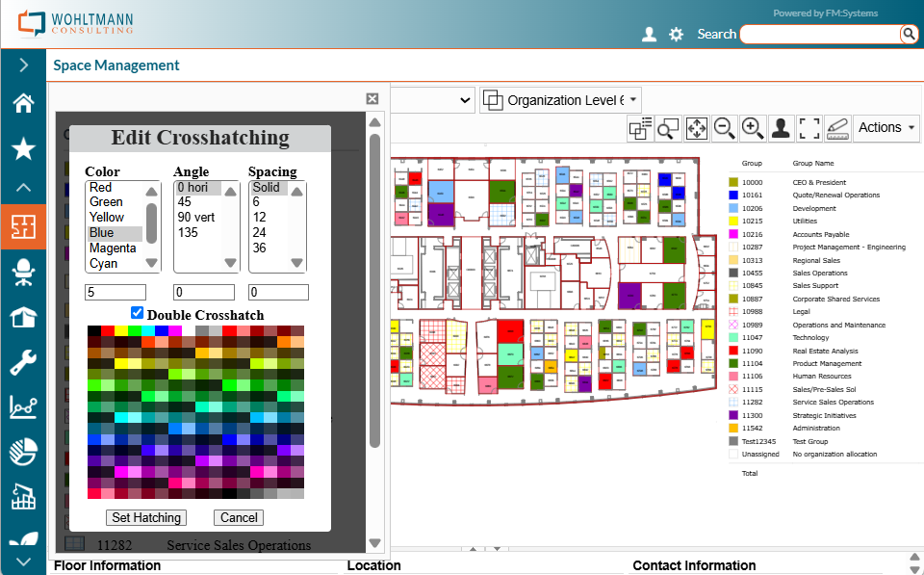Click into the Search text field

(x=818, y=35)
